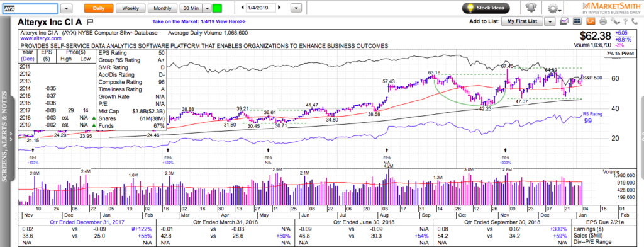Switch chart to Daily view

(99, 8)
